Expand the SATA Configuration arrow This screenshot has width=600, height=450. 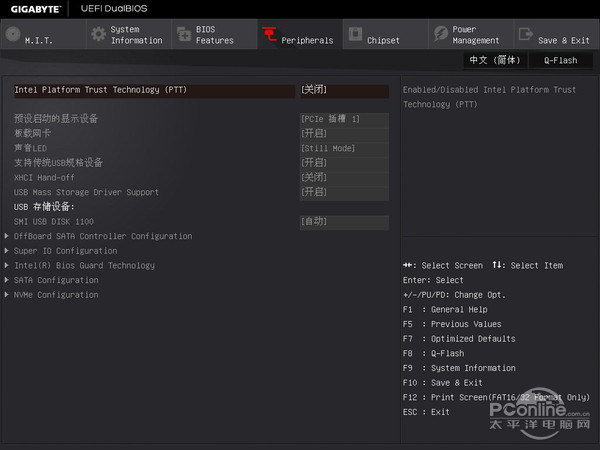click(7, 280)
